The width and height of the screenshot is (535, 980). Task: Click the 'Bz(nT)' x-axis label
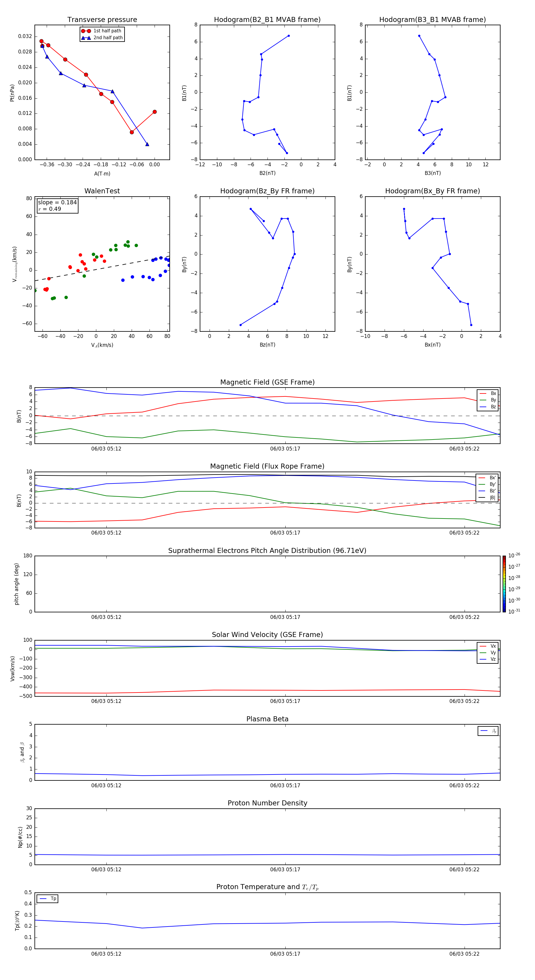267,345
